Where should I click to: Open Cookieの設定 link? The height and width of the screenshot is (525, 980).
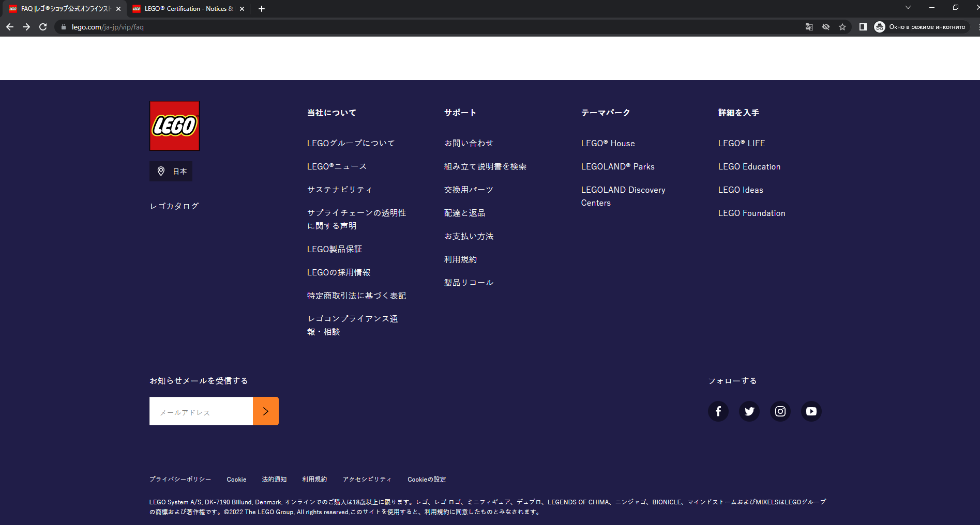pyautogui.click(x=427, y=480)
